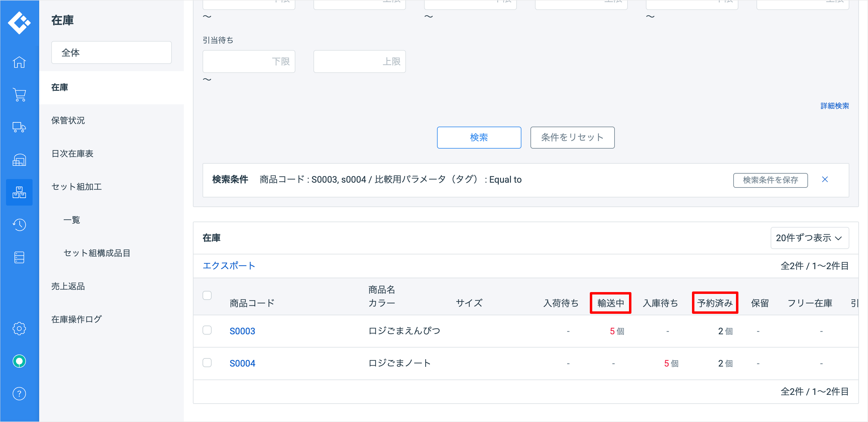Open the shopping cart orders icon
The width and height of the screenshot is (868, 422).
19,95
